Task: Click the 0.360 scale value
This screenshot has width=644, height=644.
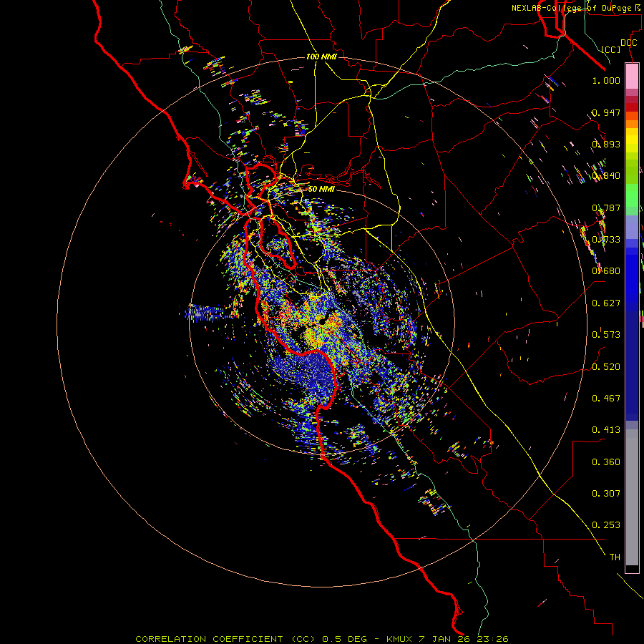Action: [x=606, y=462]
